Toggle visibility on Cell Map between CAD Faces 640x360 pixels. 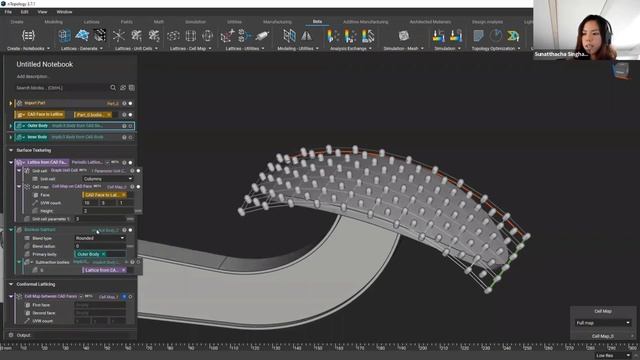pyautogui.click(x=131, y=297)
